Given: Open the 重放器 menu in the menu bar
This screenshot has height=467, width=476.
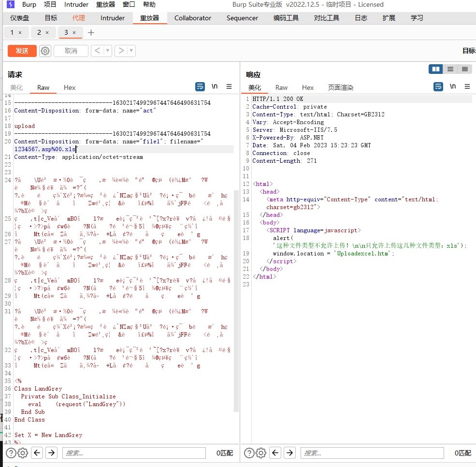Looking at the screenshot, I should click(106, 4).
